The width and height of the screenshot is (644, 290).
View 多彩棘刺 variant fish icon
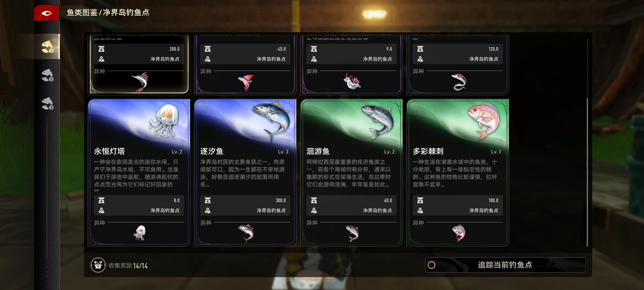pos(459,233)
